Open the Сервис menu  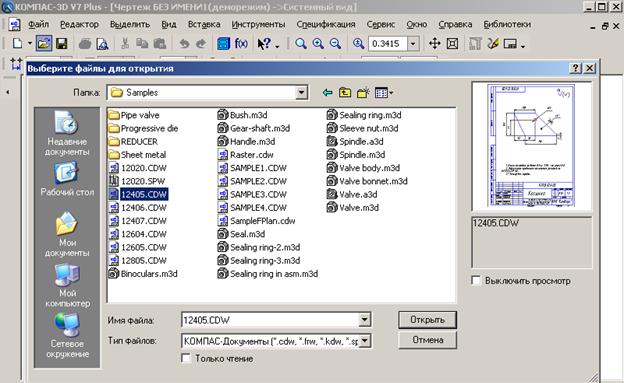(381, 24)
